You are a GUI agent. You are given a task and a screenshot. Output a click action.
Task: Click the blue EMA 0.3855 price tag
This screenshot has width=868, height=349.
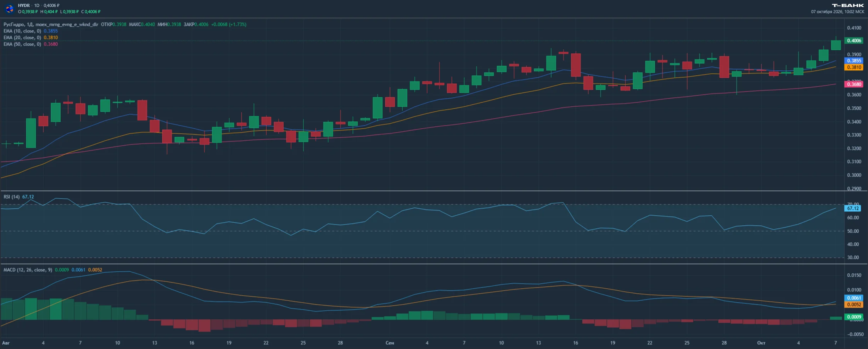click(x=854, y=61)
